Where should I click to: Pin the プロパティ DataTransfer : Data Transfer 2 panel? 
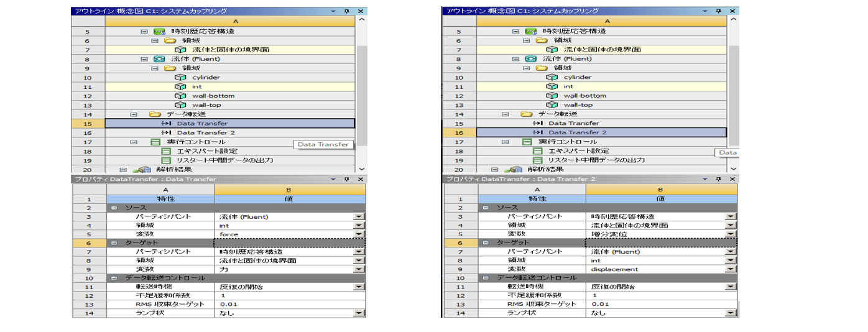coord(719,179)
